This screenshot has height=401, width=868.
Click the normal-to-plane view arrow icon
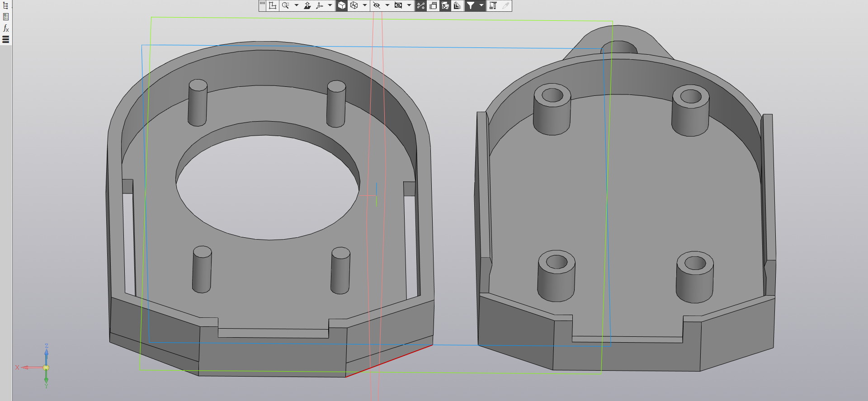(x=307, y=5)
